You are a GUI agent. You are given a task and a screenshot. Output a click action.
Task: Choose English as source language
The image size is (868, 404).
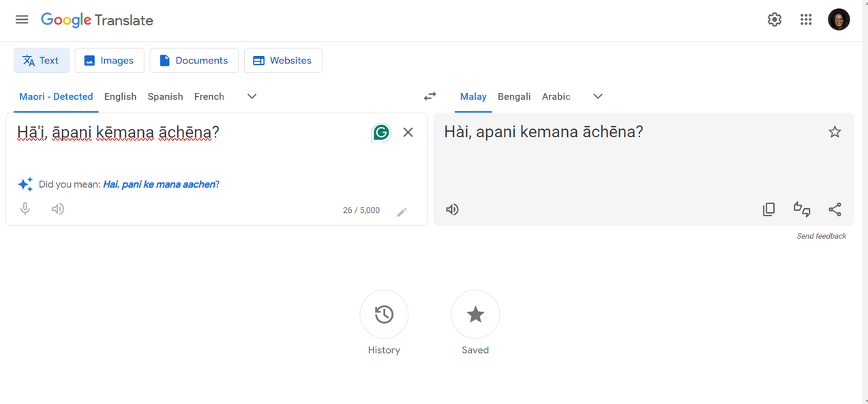[120, 96]
